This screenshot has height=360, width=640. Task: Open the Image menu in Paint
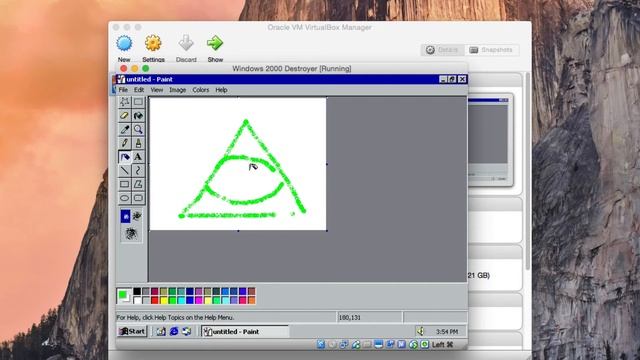click(178, 90)
